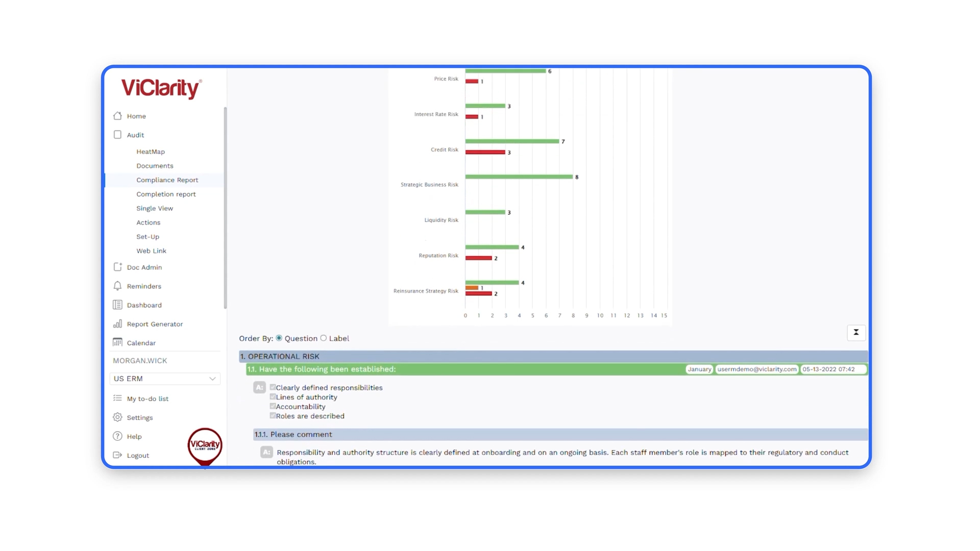Screen dimensions: 980x551
Task: Open Report Generator bar chart icon
Action: pyautogui.click(x=117, y=323)
